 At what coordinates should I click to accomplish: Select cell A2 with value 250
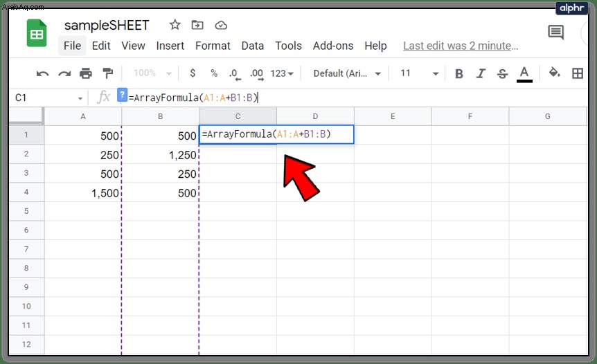[x=83, y=154]
